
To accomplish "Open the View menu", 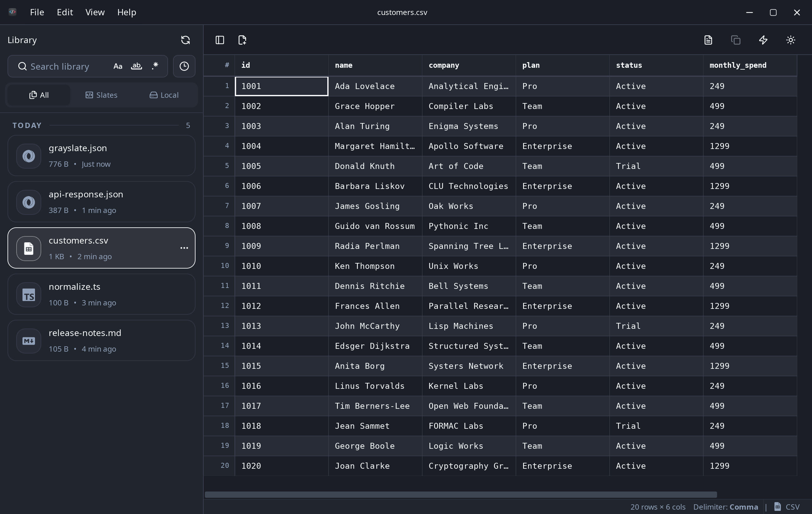I will [x=95, y=12].
